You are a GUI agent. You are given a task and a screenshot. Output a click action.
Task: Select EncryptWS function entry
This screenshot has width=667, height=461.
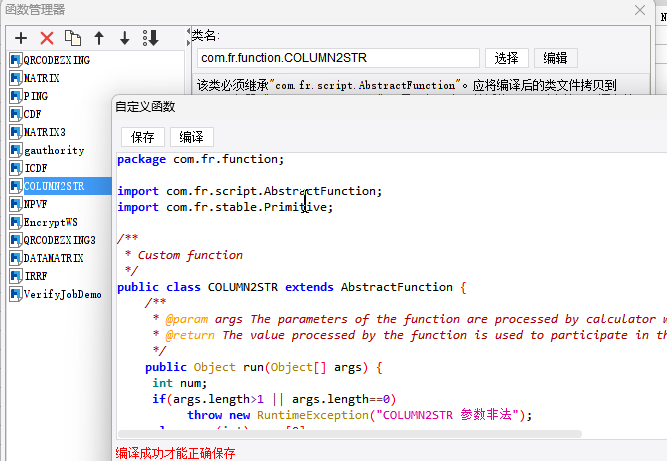[x=51, y=222]
